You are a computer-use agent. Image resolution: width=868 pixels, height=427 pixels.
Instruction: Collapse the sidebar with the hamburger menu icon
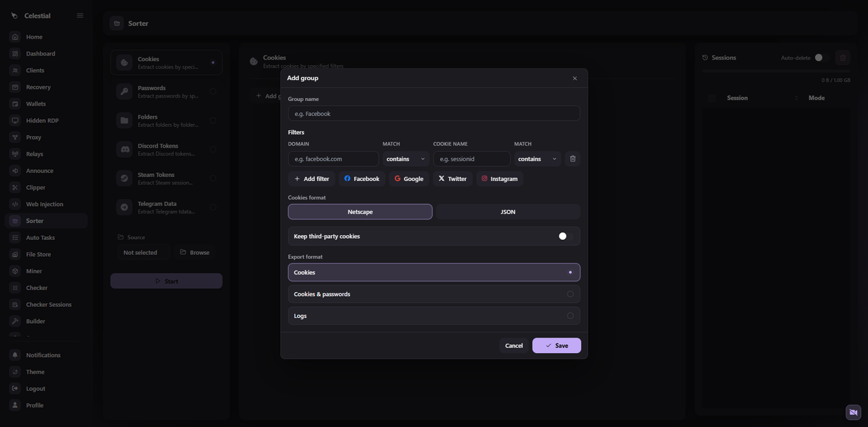80,16
